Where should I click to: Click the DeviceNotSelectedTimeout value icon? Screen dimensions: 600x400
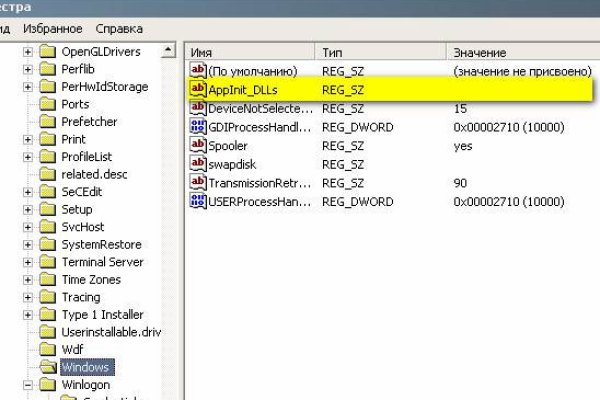tap(197, 108)
